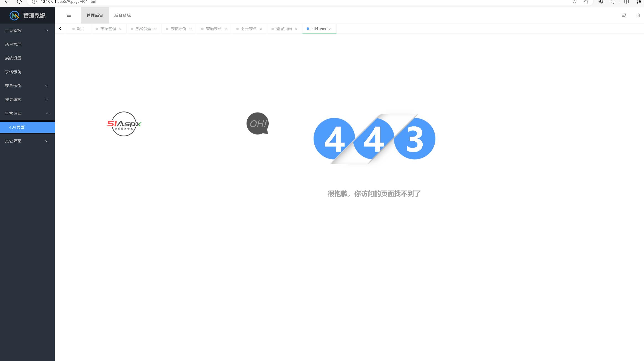
Task: Close the 系统设置 tab
Action: click(x=155, y=29)
